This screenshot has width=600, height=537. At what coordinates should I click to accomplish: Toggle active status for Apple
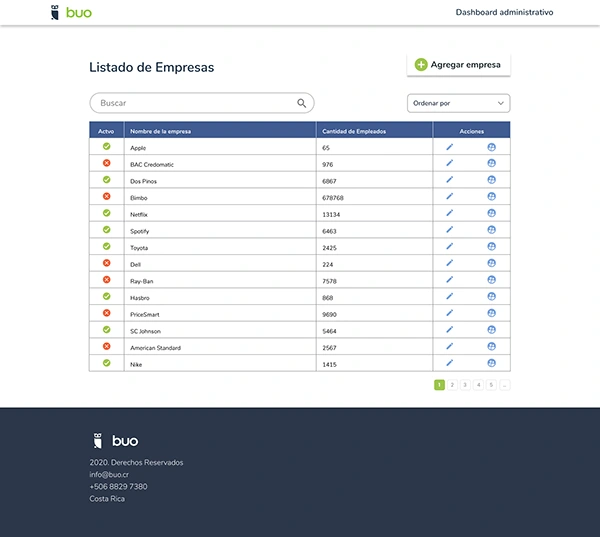pyautogui.click(x=107, y=146)
